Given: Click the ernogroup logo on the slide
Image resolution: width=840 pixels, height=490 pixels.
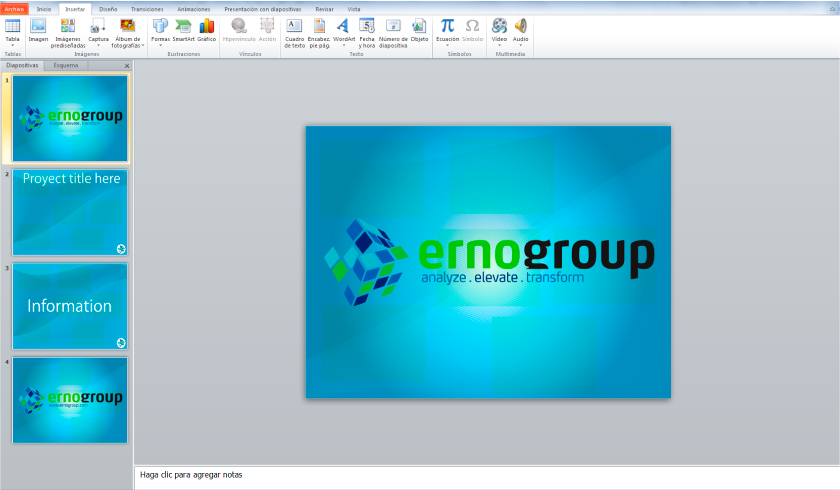Looking at the screenshot, I should 489,262.
